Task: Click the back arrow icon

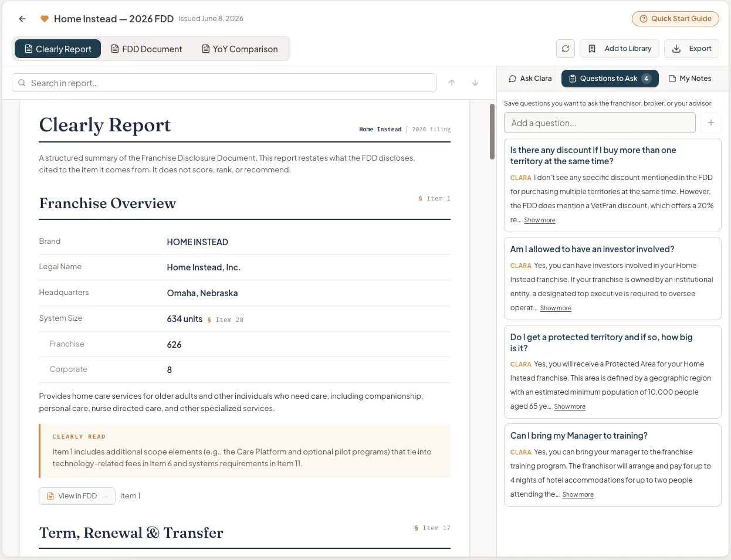Action: 22,19
